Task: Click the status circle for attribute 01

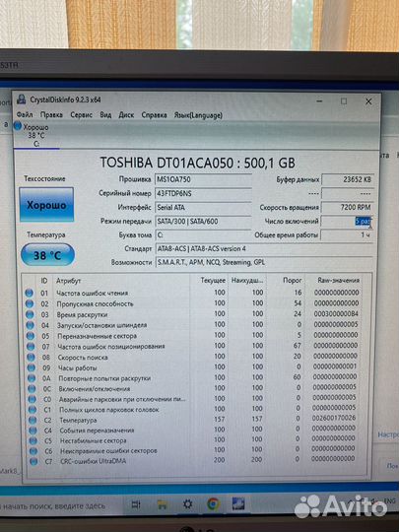Action: point(30,293)
